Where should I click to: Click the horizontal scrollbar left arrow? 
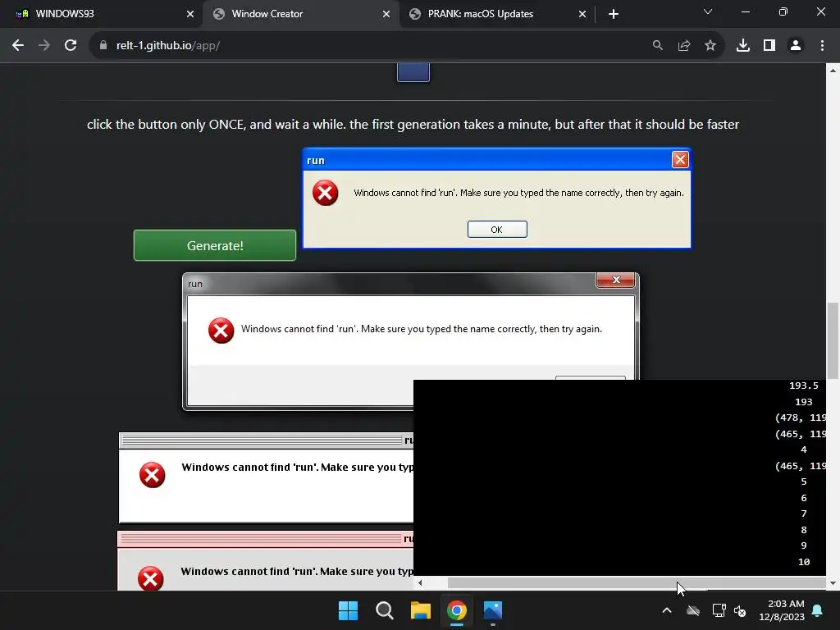(x=420, y=582)
